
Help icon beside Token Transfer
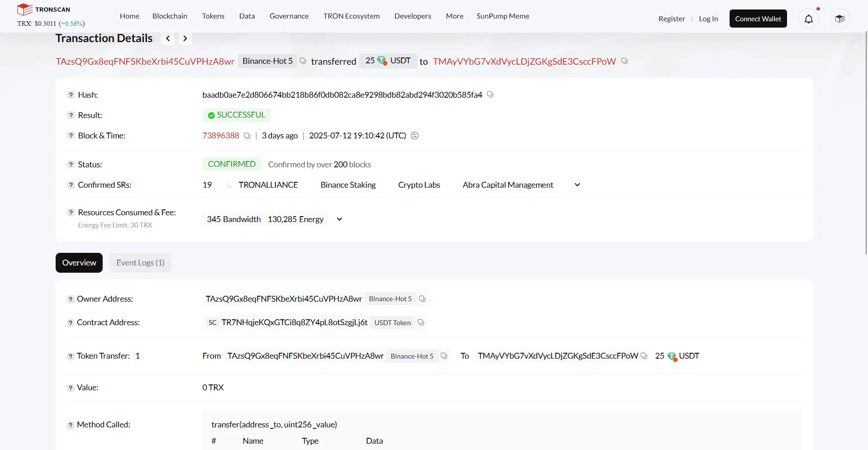click(70, 356)
